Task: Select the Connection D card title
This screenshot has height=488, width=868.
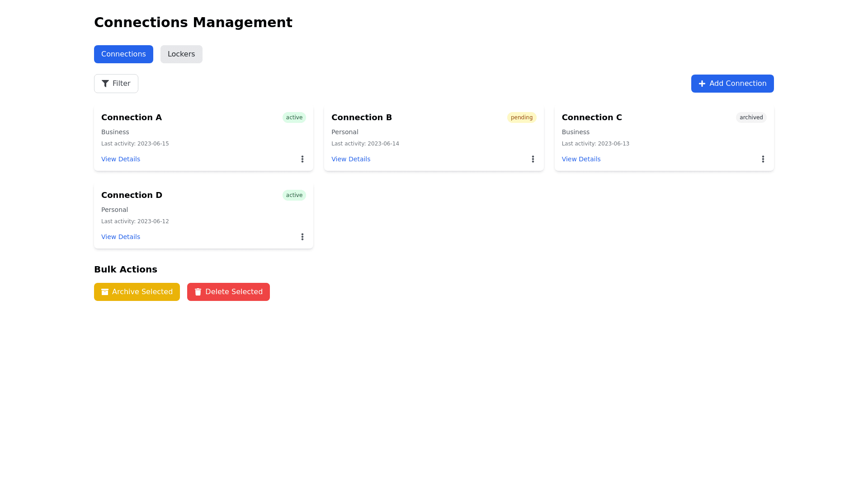Action: tap(132, 195)
